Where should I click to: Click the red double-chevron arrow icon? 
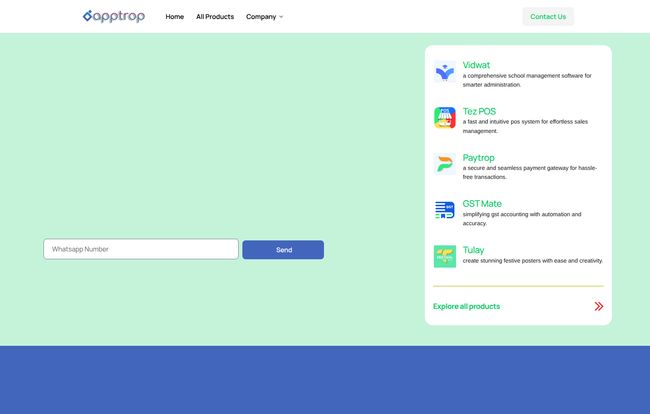598,306
